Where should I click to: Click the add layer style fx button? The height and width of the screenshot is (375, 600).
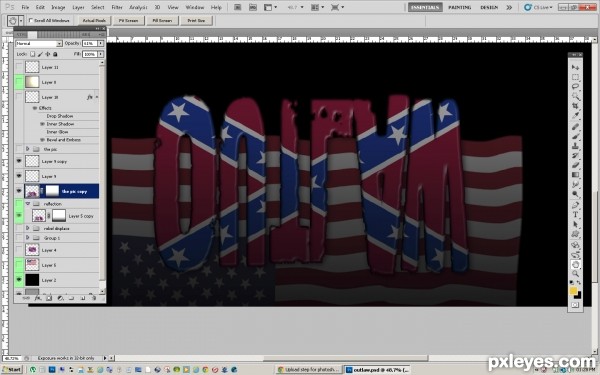click(x=38, y=298)
